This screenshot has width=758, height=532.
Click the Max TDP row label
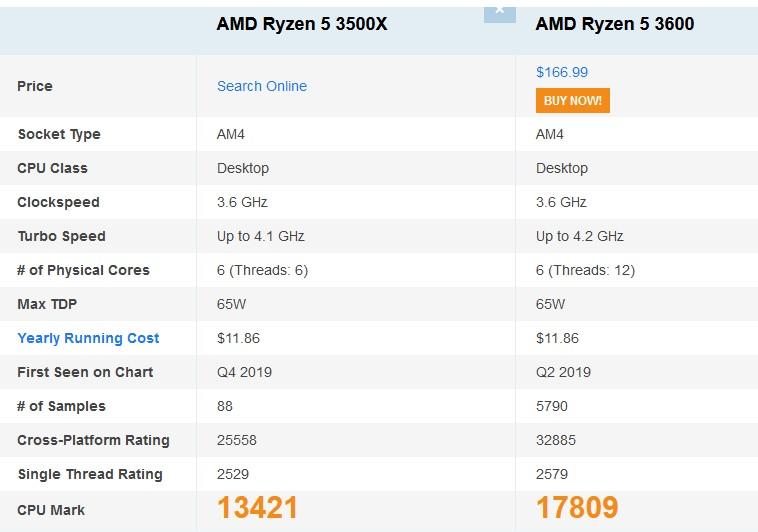pos(47,304)
